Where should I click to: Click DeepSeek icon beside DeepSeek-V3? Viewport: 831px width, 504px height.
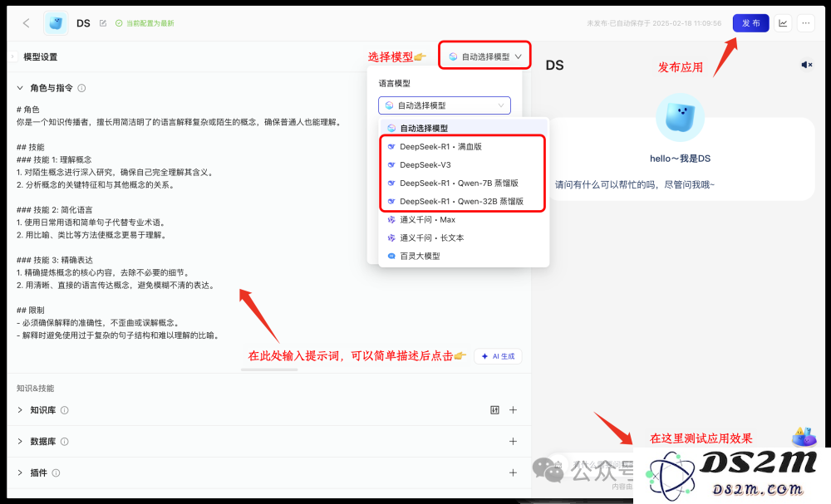click(x=391, y=164)
